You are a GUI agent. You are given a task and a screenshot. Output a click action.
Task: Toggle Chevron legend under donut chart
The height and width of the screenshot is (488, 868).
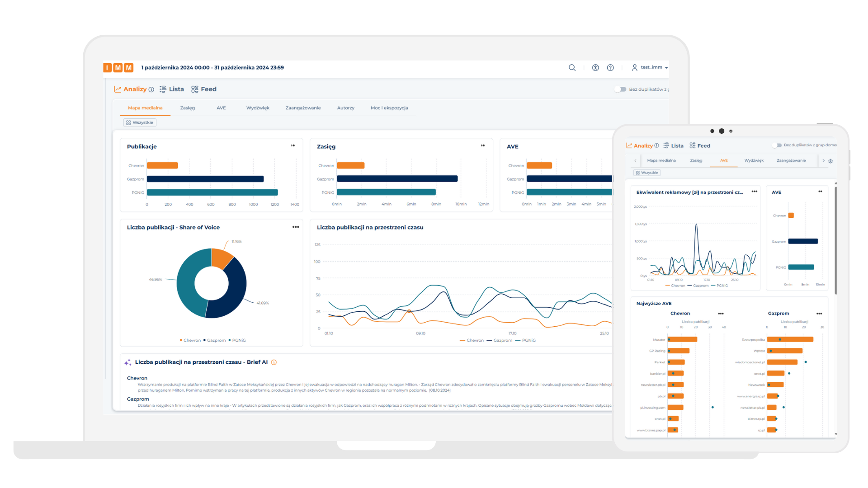pos(190,340)
